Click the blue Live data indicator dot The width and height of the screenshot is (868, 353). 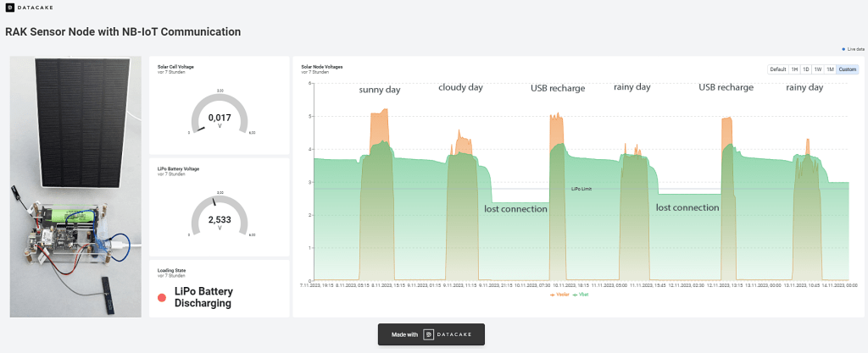[x=843, y=49]
